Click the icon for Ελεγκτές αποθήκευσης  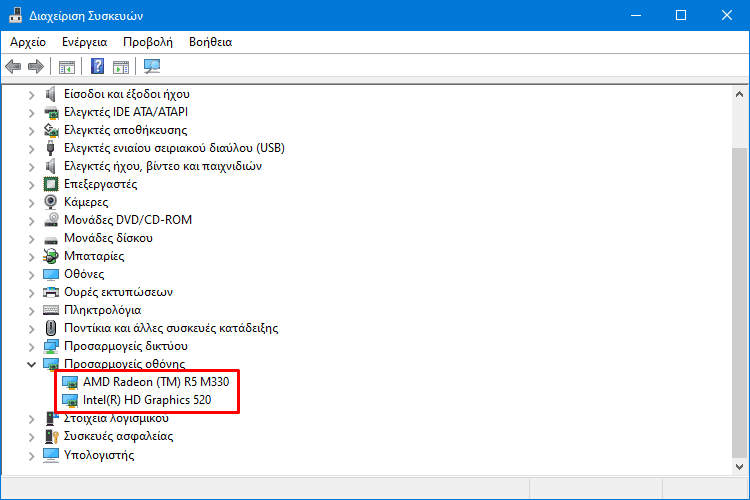click(51, 130)
